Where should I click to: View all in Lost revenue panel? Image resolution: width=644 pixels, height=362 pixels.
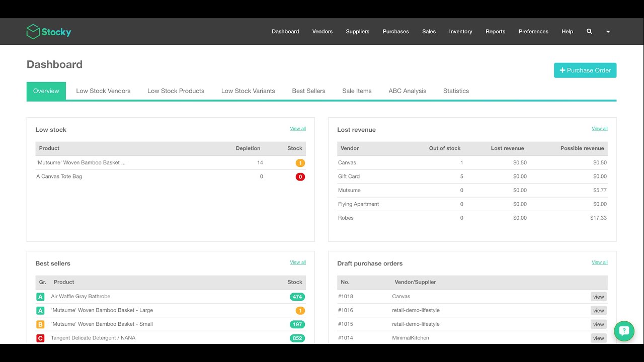(x=600, y=129)
